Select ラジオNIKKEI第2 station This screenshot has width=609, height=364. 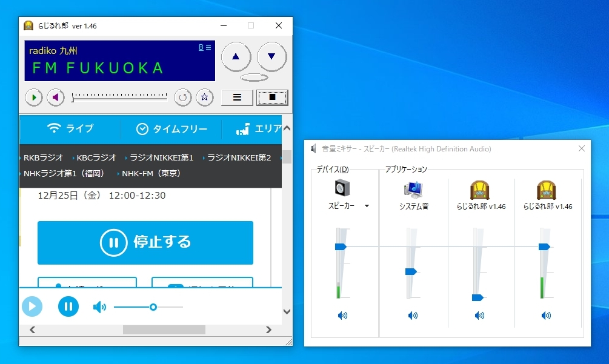tap(239, 157)
